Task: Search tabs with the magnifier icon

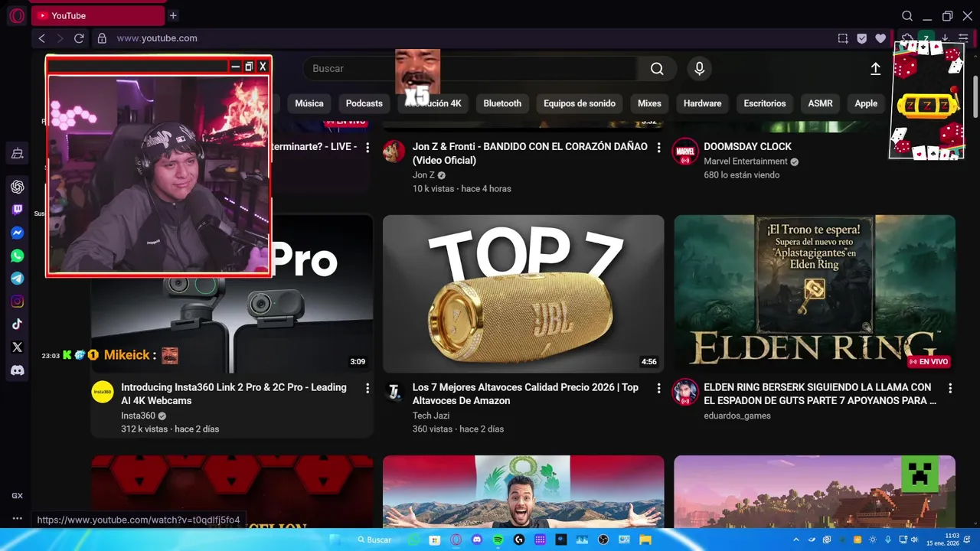Action: click(x=907, y=15)
